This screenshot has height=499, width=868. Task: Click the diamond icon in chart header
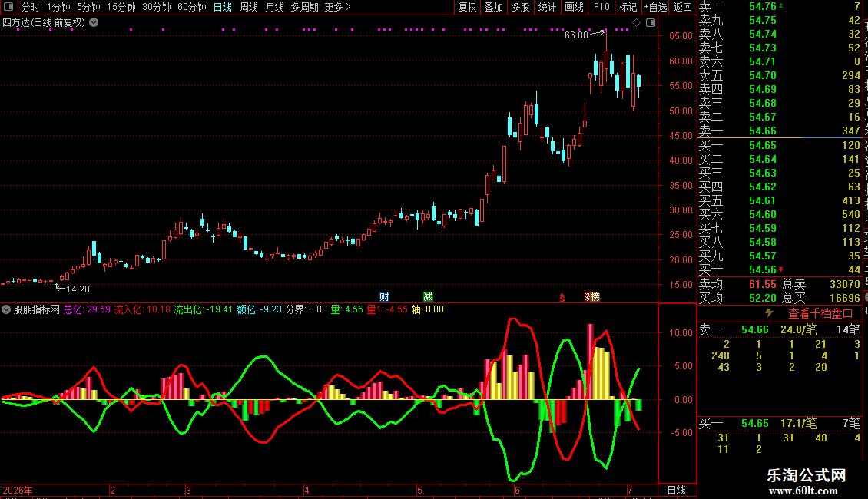637,23
